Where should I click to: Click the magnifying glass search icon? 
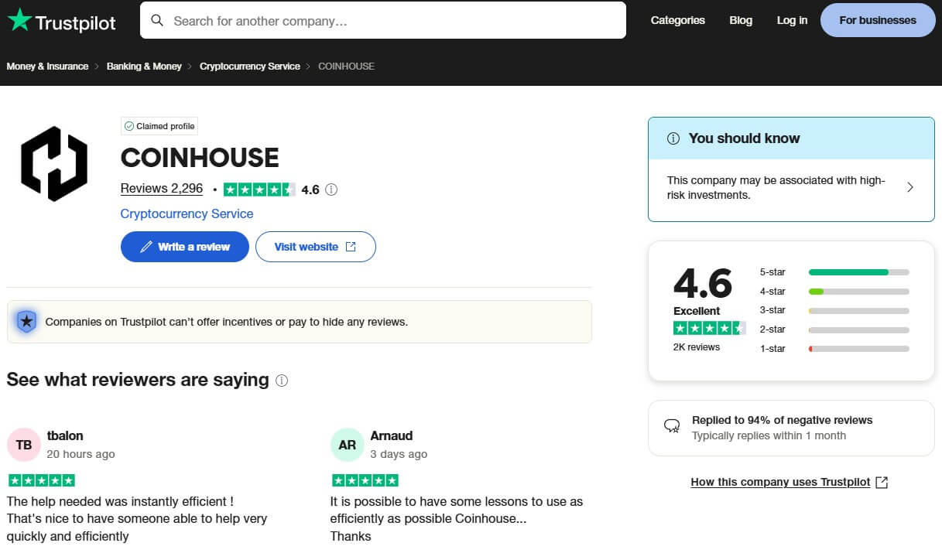coord(157,21)
